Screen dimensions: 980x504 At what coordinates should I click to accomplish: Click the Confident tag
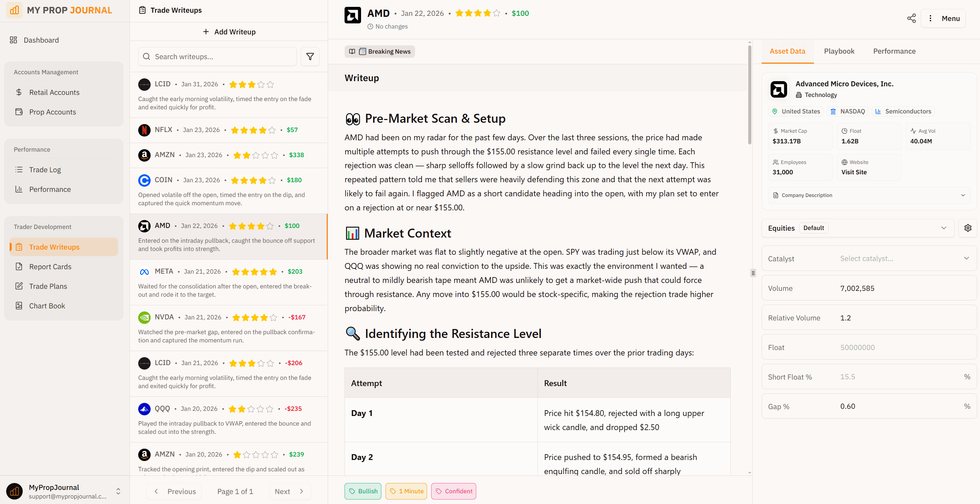454,491
